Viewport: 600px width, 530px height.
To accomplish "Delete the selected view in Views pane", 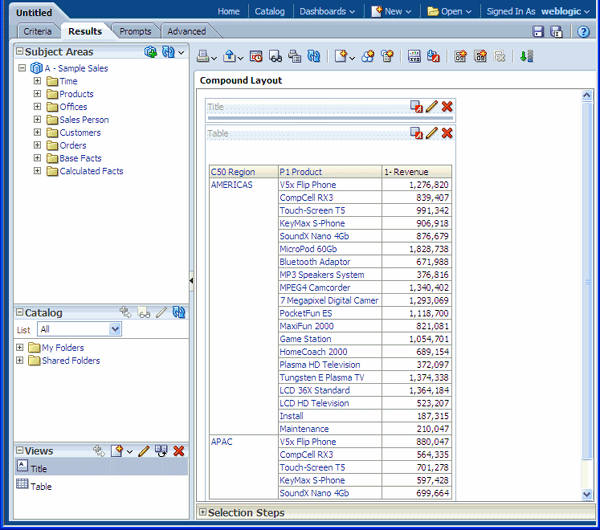I will tap(179, 451).
